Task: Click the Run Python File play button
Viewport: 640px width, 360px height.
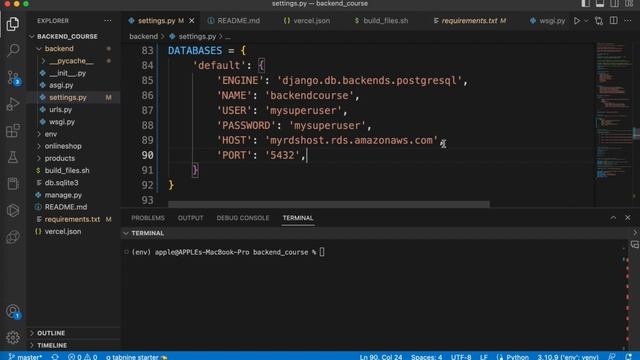Action: click(x=577, y=20)
